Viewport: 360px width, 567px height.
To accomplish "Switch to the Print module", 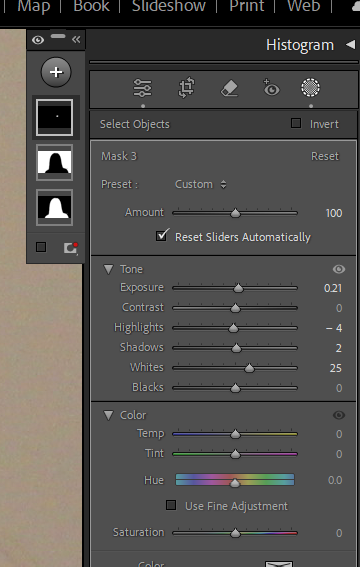I will pos(247,6).
